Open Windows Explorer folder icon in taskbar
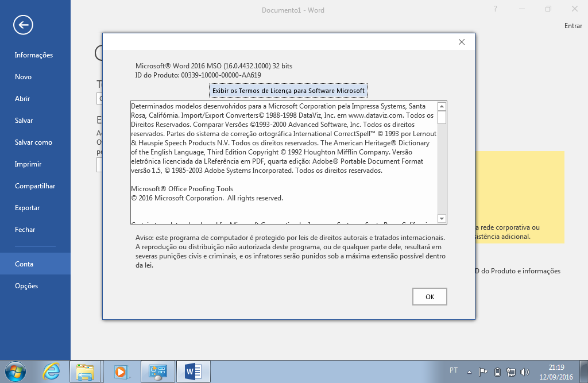588x383 pixels. pos(85,372)
